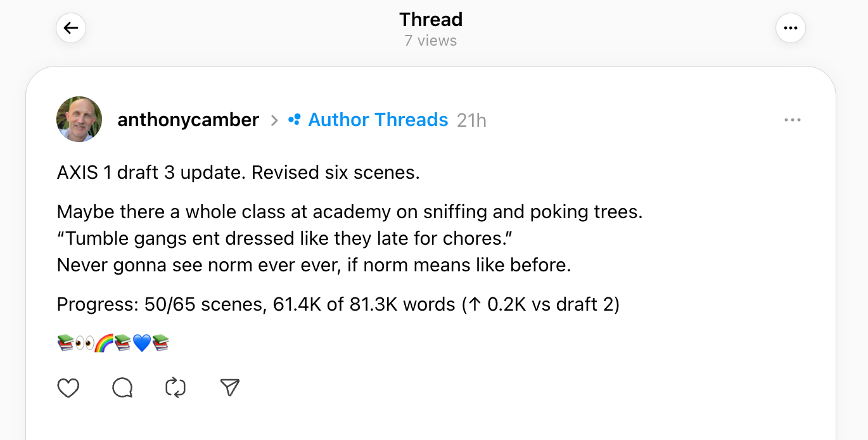Click the rainbow emoji in the post
Image resolution: width=868 pixels, height=440 pixels.
coord(103,344)
